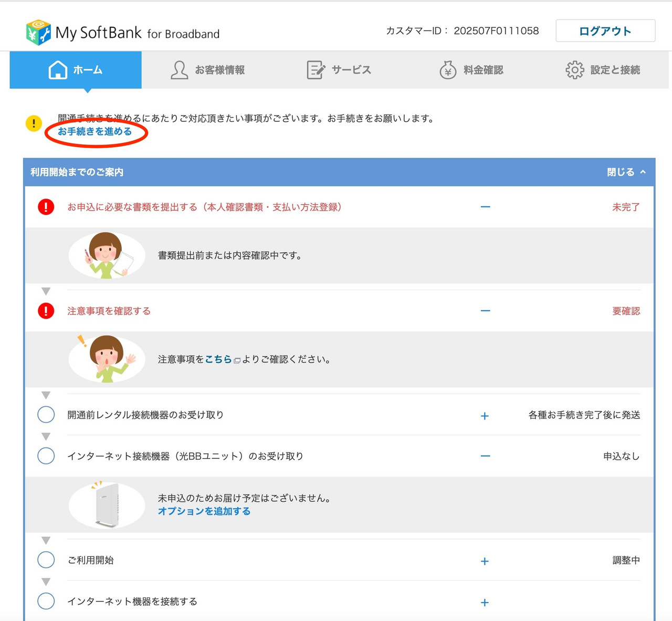The width and height of the screenshot is (672, 621).
Task: Click the surprised girl illustration
Action: pos(107,359)
